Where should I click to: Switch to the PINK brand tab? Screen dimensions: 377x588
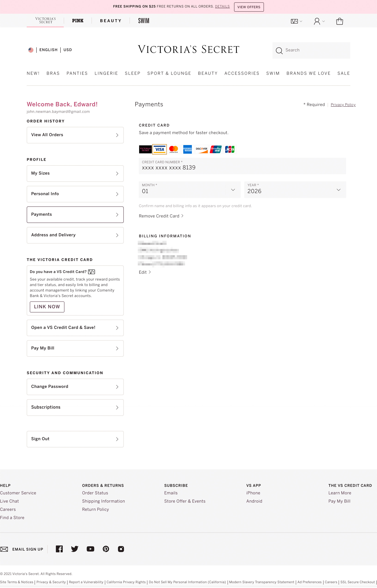(78, 21)
